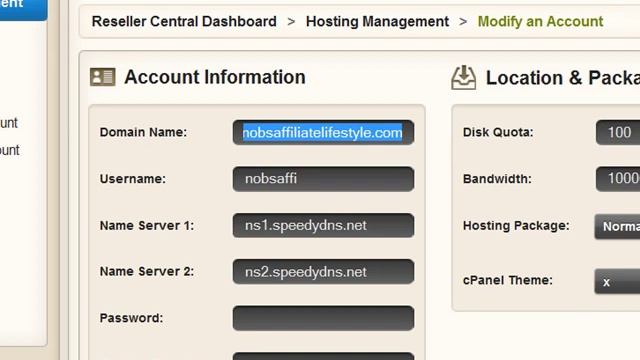This screenshot has height=360, width=640.
Task: Edit Name Server 1 field
Action: click(323, 225)
